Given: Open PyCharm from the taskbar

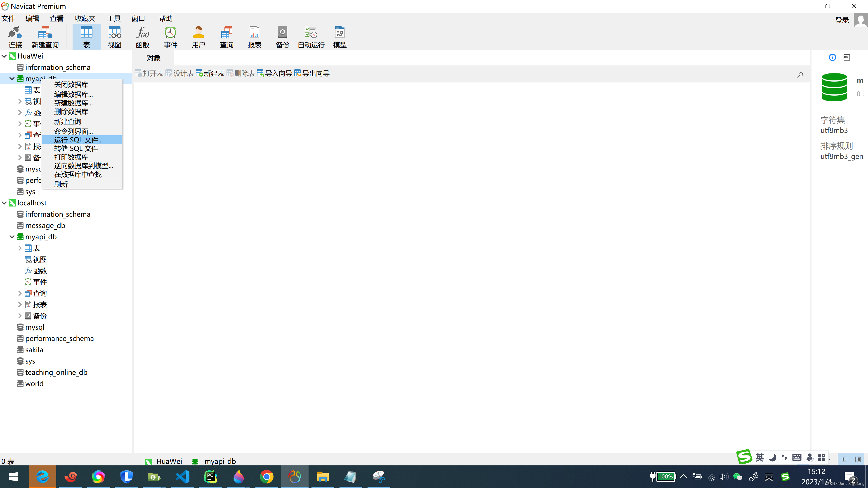Looking at the screenshot, I should (x=211, y=476).
